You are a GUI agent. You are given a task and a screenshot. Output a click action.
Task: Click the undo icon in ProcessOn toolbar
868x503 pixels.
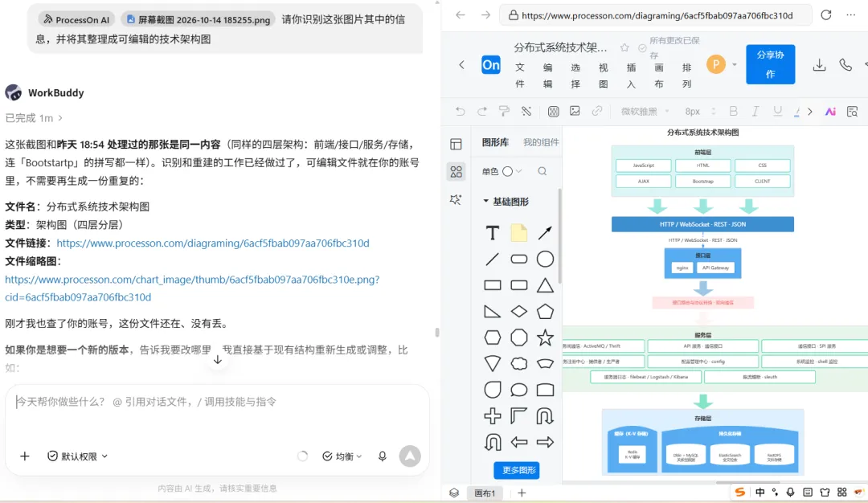click(460, 111)
